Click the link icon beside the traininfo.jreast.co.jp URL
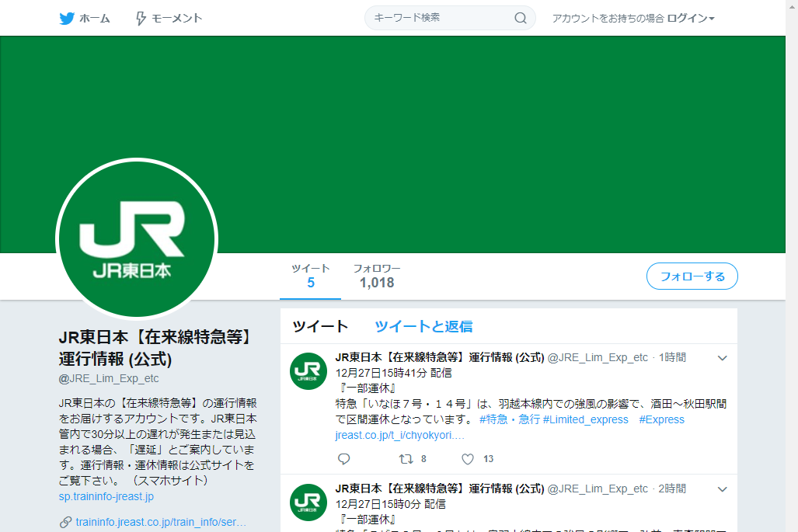Image resolution: width=798 pixels, height=532 pixels. tap(65, 523)
